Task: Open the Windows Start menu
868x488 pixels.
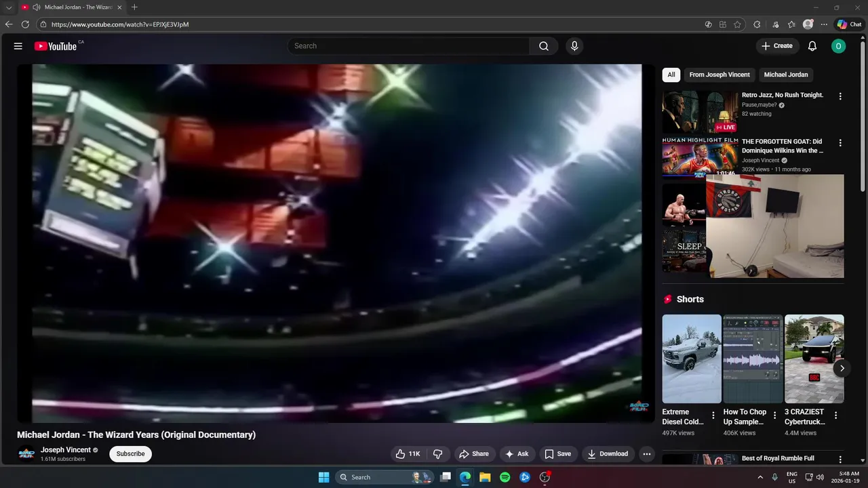Action: point(323,477)
